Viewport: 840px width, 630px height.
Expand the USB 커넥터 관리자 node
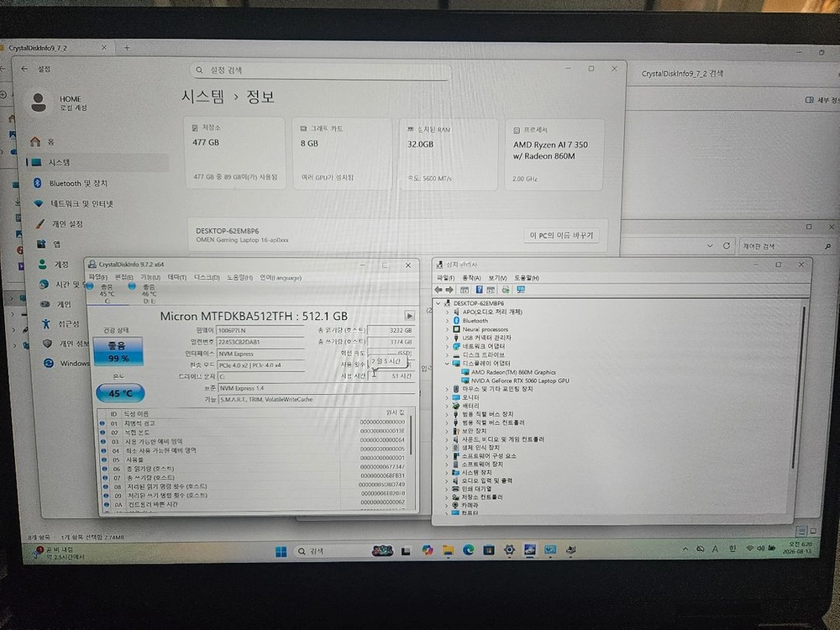pyautogui.click(x=448, y=338)
